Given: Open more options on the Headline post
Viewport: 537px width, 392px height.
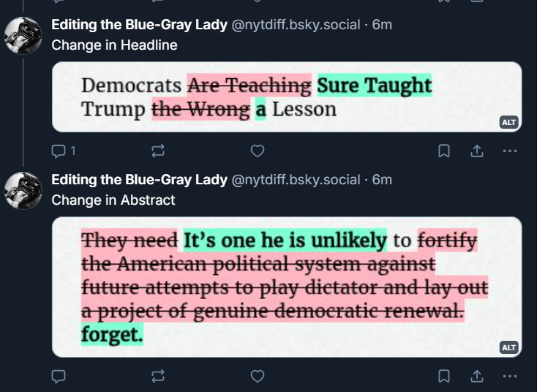Looking at the screenshot, I should coord(511,151).
